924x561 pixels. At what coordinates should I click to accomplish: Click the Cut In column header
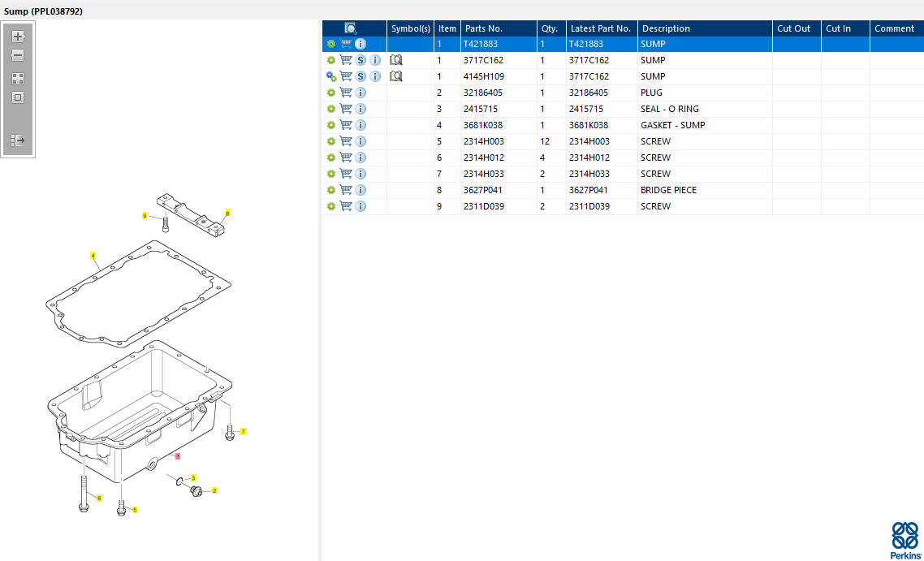point(845,28)
